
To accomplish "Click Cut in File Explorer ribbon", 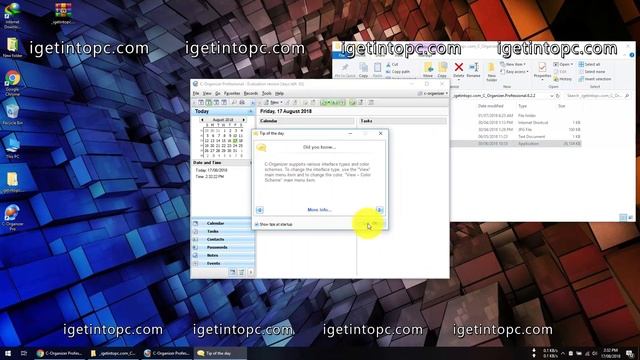I will coord(392,64).
